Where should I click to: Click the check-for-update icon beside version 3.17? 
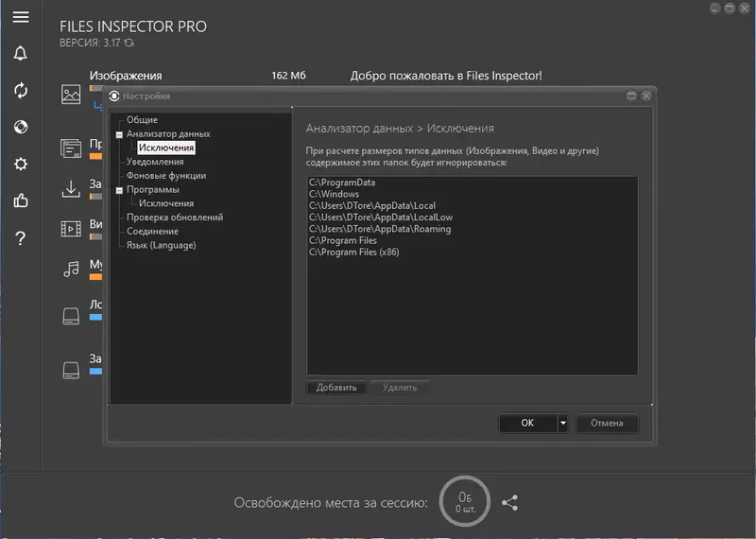click(129, 43)
